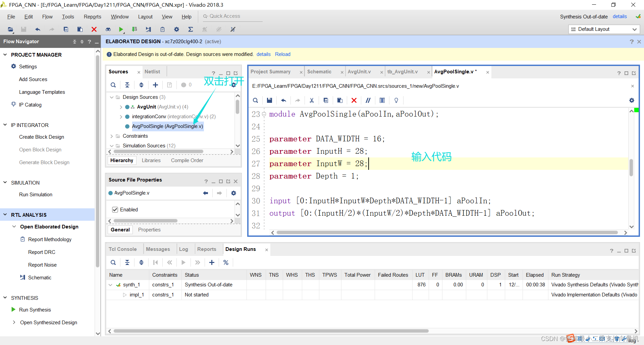Launch selected run with Design Runs play icon
The image size is (644, 345).
183,263
